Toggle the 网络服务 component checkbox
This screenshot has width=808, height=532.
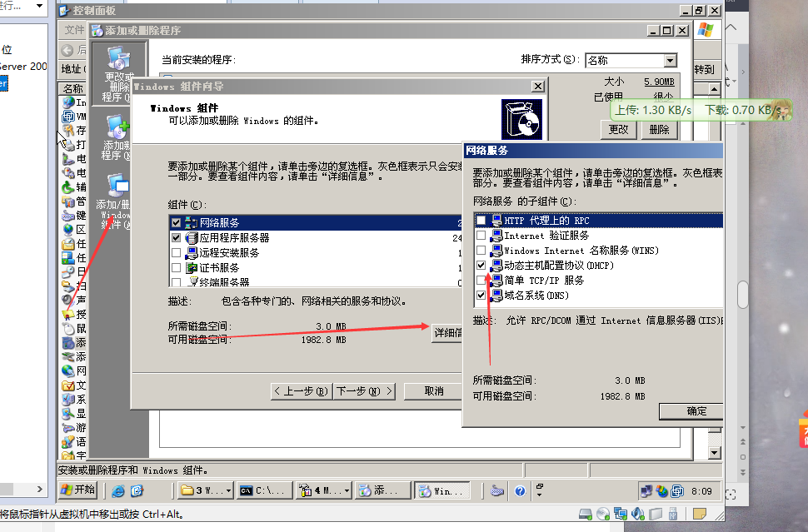[x=177, y=222]
